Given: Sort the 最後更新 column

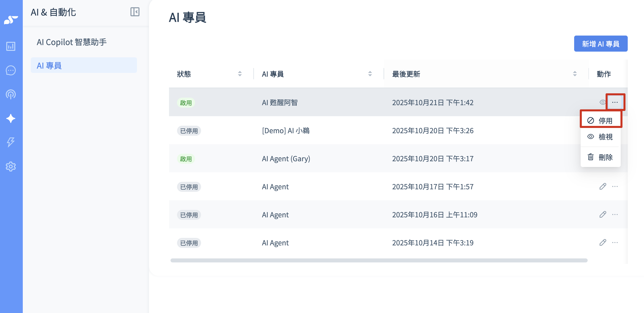Looking at the screenshot, I should [575, 74].
